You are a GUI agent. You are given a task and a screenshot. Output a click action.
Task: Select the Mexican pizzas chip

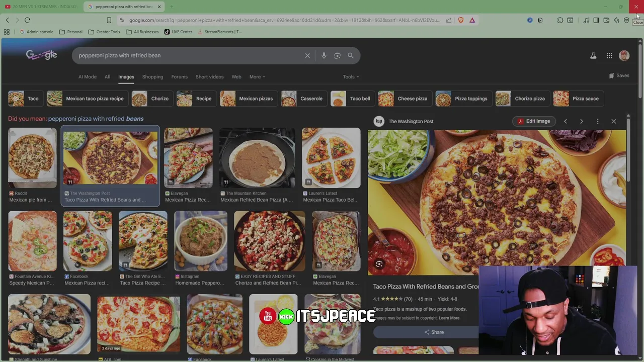(248, 99)
